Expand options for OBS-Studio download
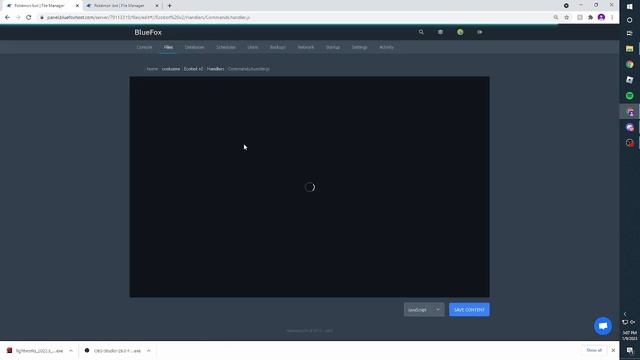Screen dimensions: 640x360 (x=149, y=351)
